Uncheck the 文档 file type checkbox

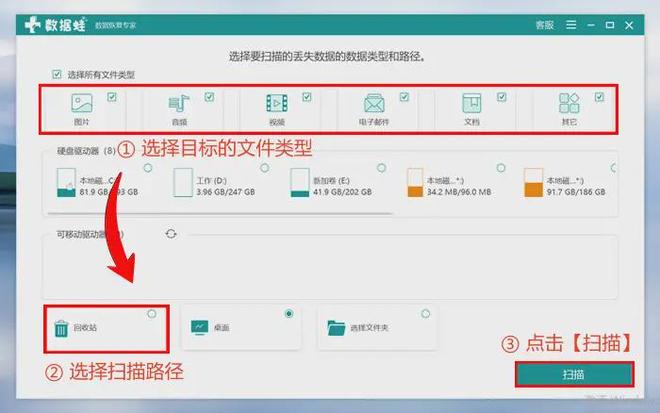click(x=501, y=97)
